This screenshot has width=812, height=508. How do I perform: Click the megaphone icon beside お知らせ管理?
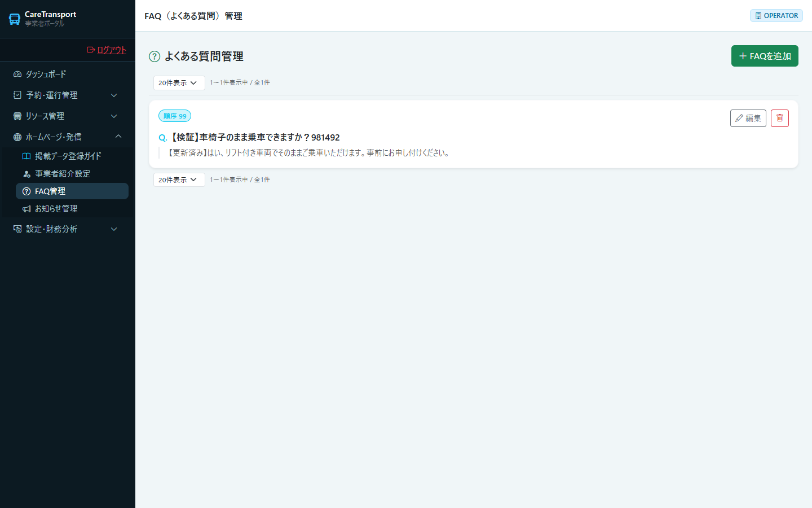pos(27,209)
